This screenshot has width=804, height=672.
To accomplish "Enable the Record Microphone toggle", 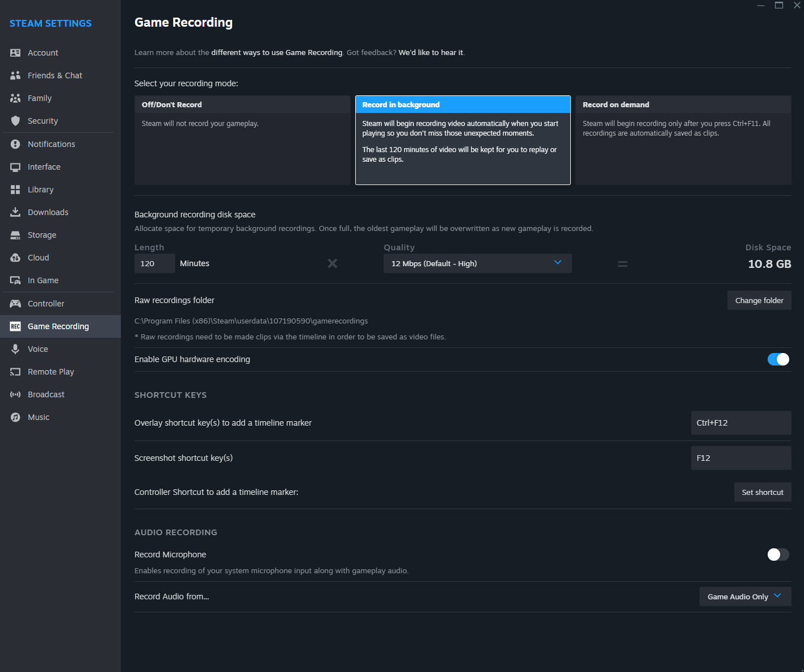I will pyautogui.click(x=778, y=555).
